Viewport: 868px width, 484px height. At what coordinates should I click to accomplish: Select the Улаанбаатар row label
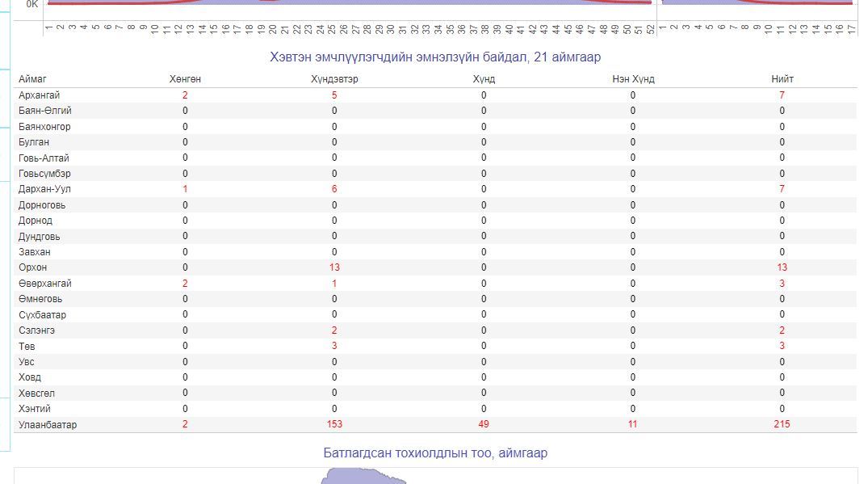(48, 424)
